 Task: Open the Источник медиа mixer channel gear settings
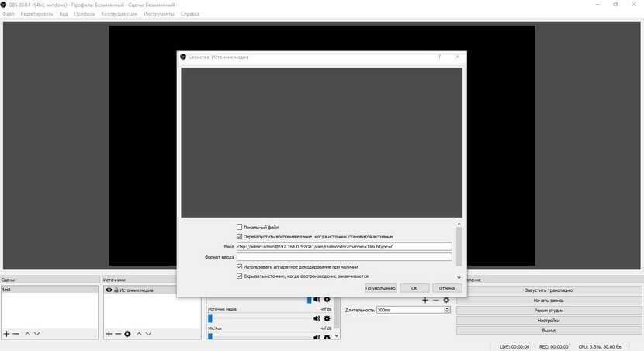327,318
